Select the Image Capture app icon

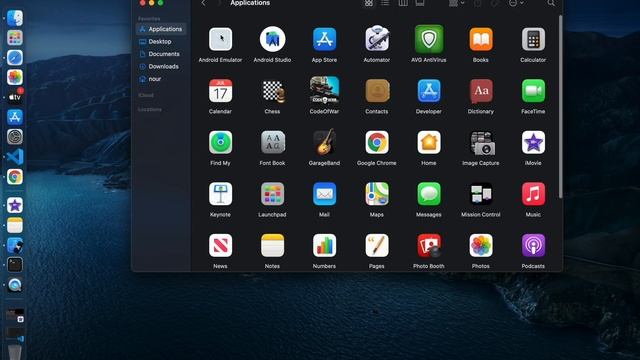[x=482, y=143]
